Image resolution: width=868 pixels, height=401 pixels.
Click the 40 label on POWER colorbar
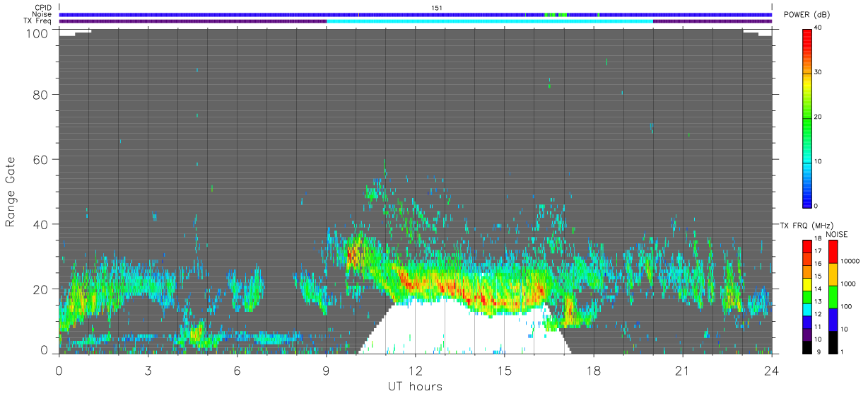click(x=819, y=28)
